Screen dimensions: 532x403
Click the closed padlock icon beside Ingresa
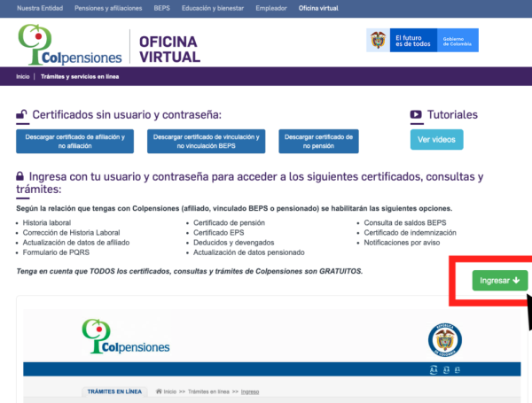click(20, 176)
